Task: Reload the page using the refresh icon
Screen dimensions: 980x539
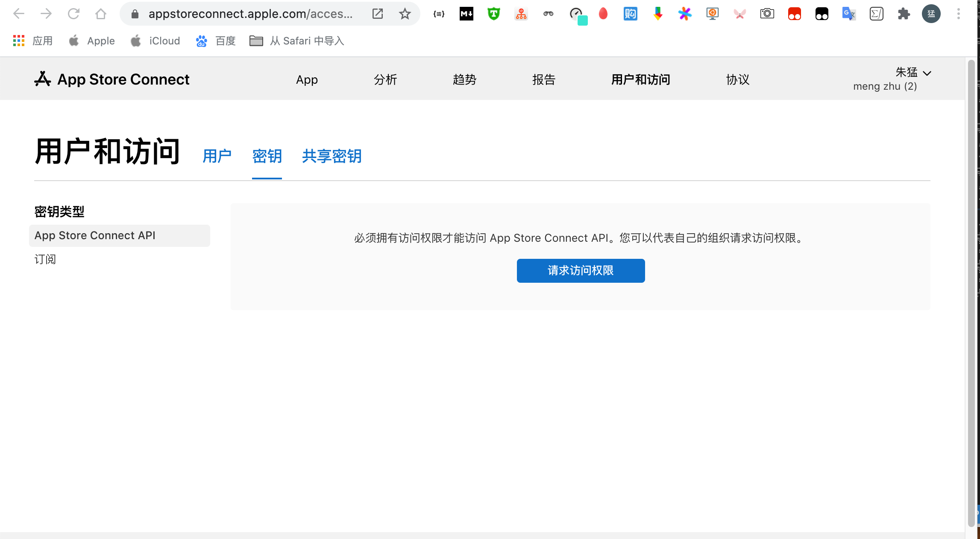Action: pyautogui.click(x=73, y=14)
